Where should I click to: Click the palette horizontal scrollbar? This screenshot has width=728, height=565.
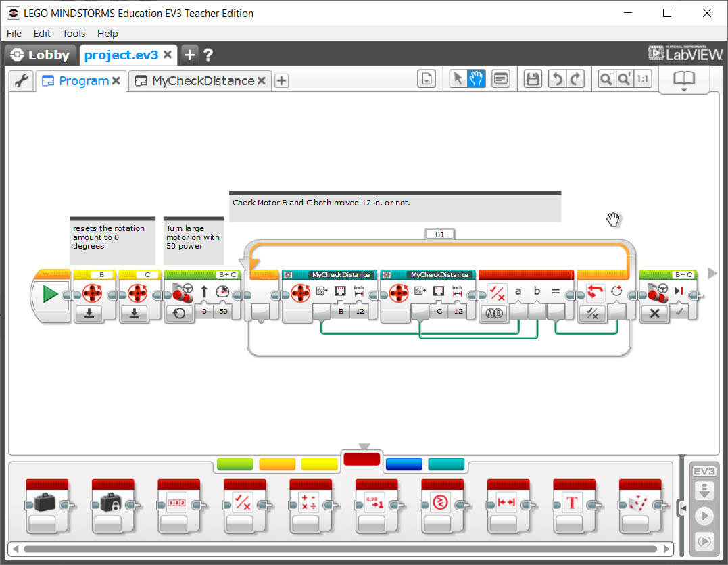tap(340, 549)
